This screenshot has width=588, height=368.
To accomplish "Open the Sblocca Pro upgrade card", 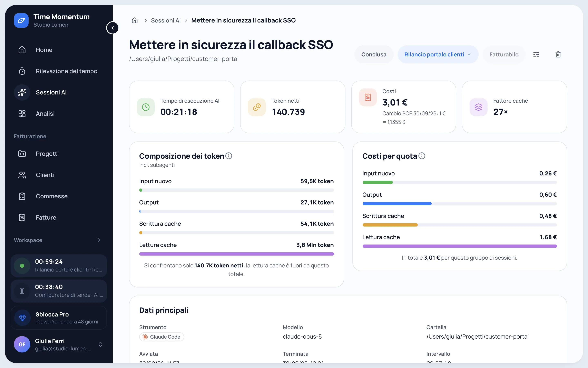I will coord(59,318).
